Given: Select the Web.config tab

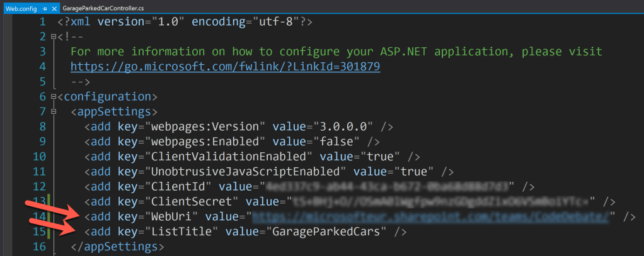Looking at the screenshot, I should (x=21, y=8).
